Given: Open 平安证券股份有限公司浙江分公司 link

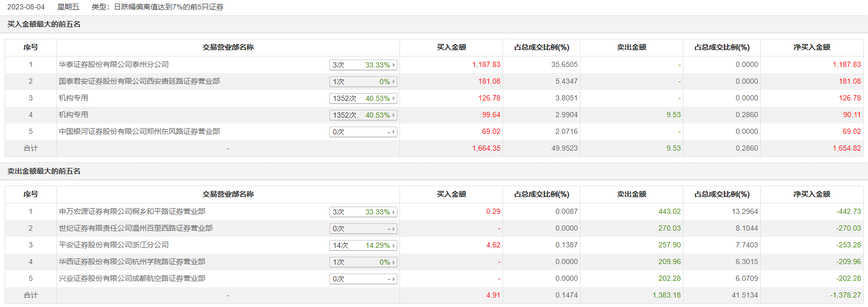Looking at the screenshot, I should (x=113, y=245).
